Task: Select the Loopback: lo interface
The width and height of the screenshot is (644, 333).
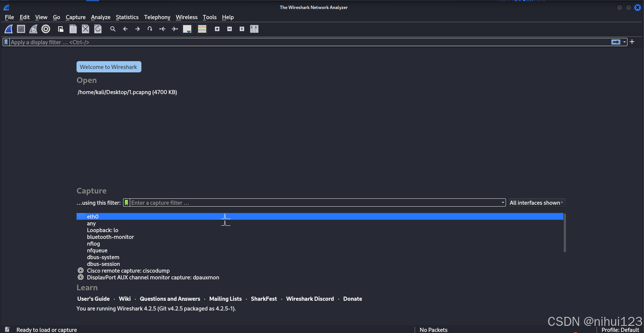Action: [x=320, y=230]
